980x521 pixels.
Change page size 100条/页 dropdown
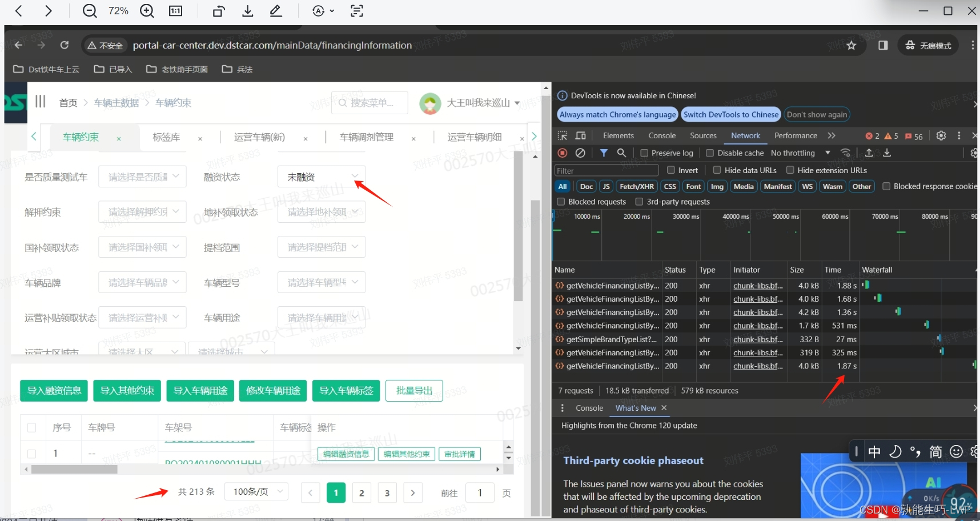pyautogui.click(x=256, y=492)
